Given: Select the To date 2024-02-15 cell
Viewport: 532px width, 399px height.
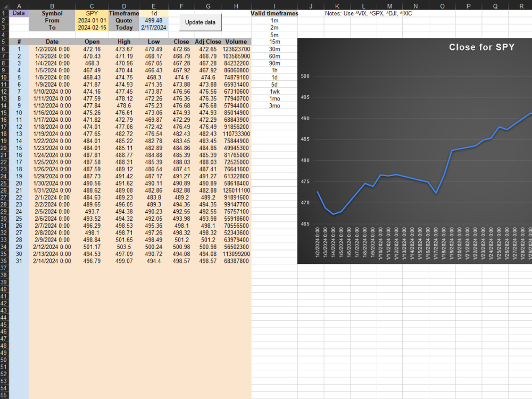Looking at the screenshot, I should tap(92, 28).
